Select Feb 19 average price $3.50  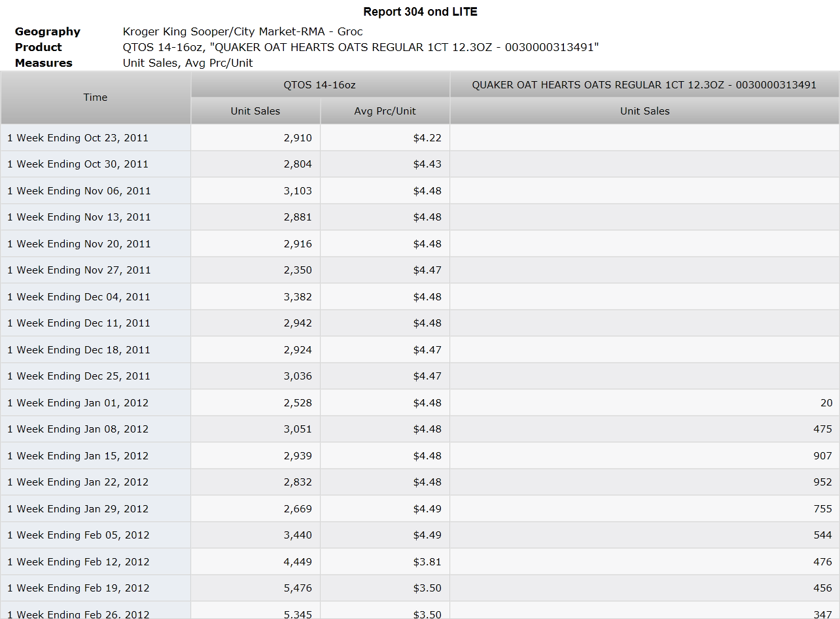[x=427, y=588]
